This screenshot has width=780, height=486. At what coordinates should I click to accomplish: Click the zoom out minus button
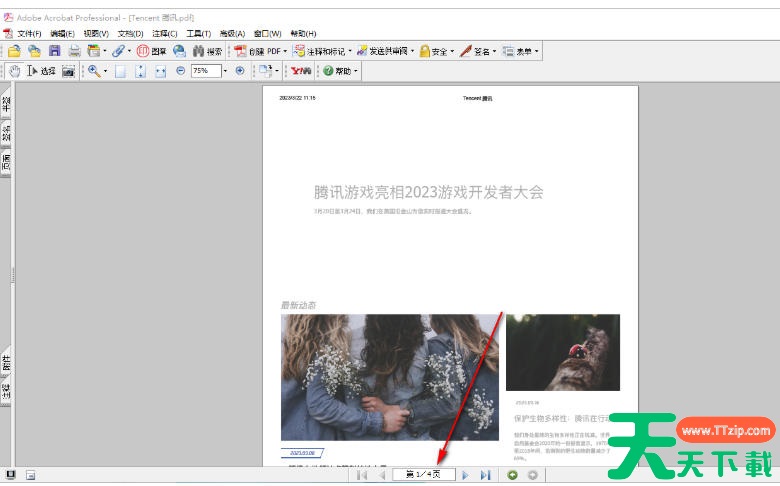tap(180, 71)
